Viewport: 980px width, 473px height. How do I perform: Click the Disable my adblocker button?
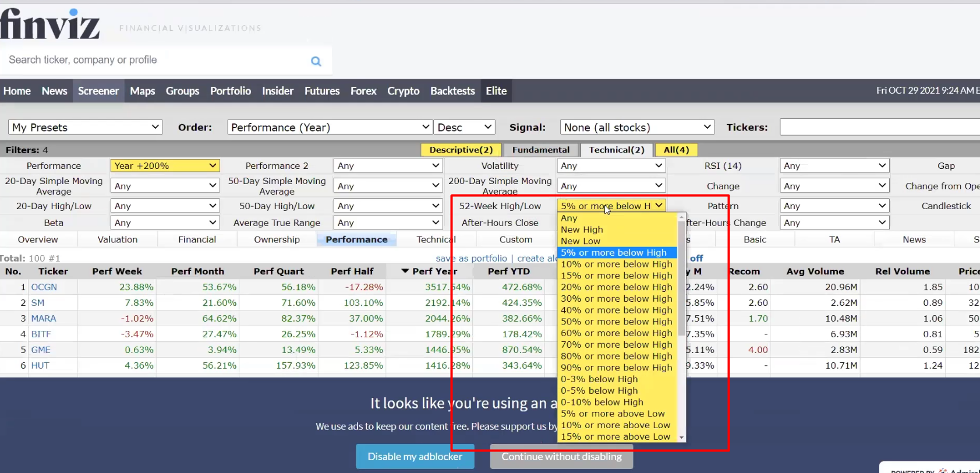[415, 457]
